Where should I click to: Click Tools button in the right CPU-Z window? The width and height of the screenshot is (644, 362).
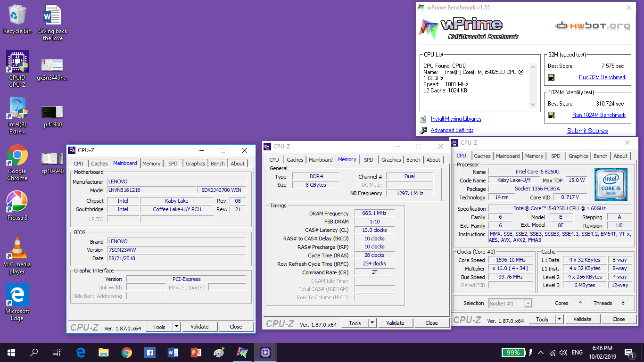pyautogui.click(x=542, y=319)
